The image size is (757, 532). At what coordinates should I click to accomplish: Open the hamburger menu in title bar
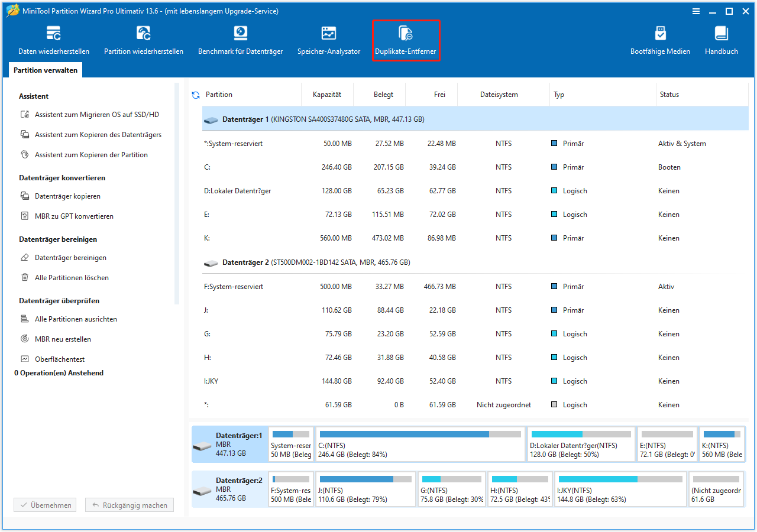696,11
